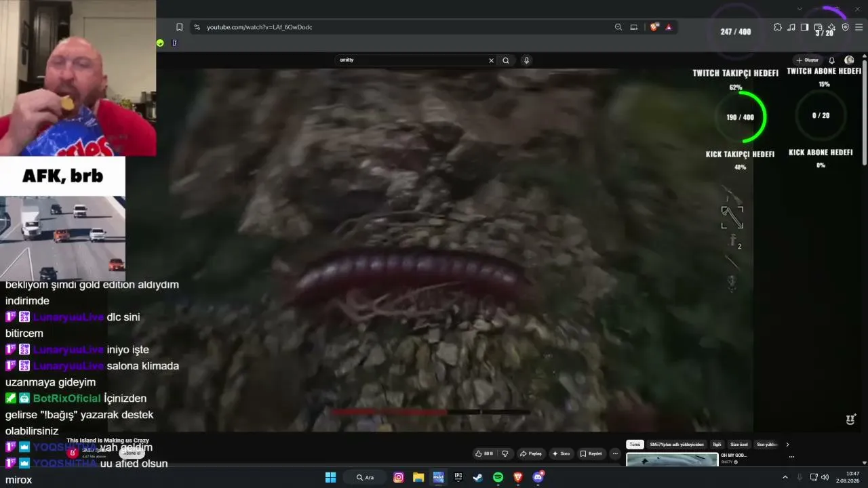Open the Leo AI sparkle icon
This screenshot has height=488, width=868.
coord(831,27)
